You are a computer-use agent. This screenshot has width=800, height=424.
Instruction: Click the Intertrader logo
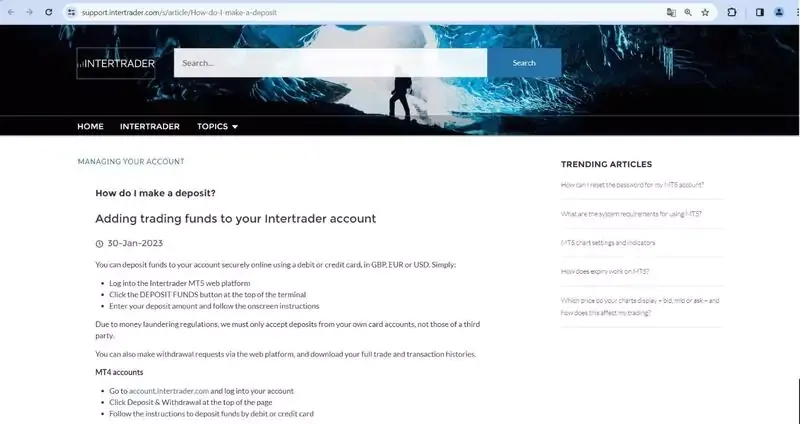pos(116,63)
